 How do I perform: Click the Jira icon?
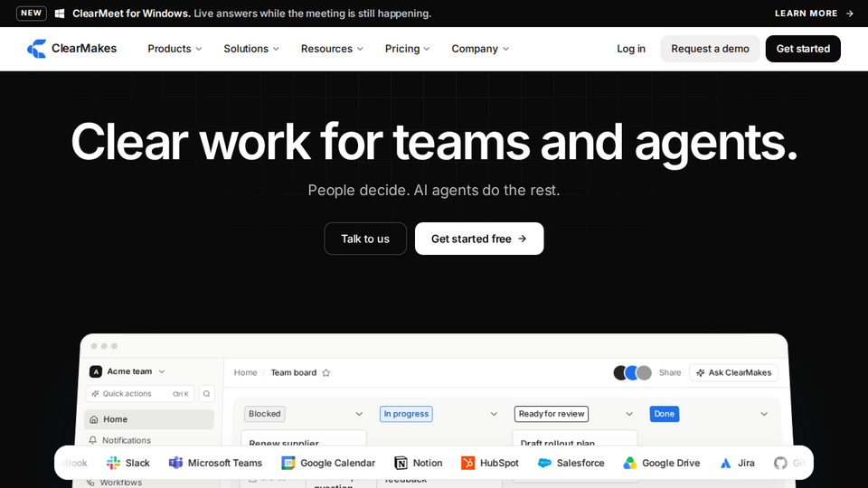(726, 463)
